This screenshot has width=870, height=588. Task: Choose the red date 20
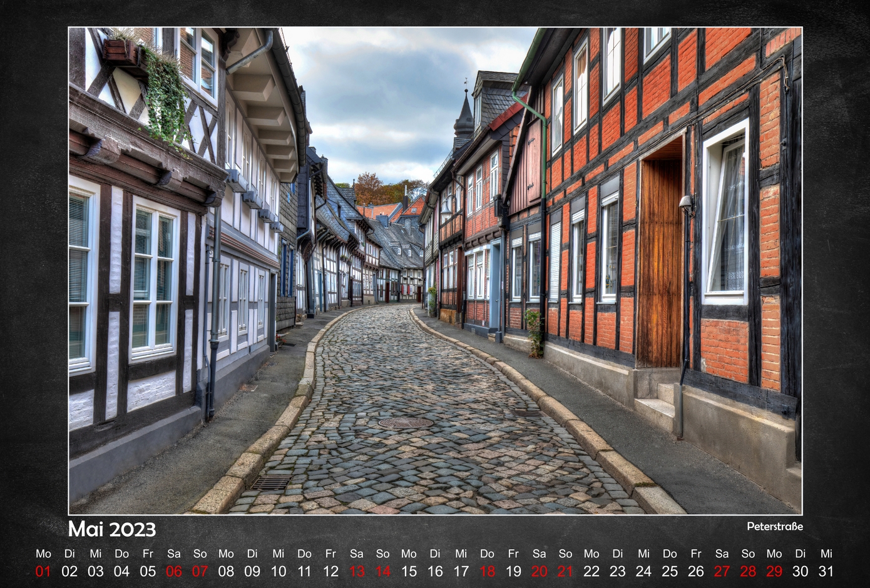click(x=540, y=571)
